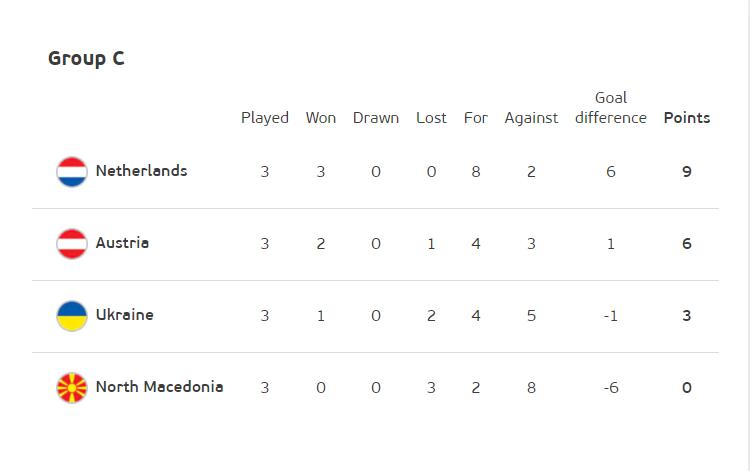Click the North Macedonia flag icon
750x471 pixels.
point(72,388)
